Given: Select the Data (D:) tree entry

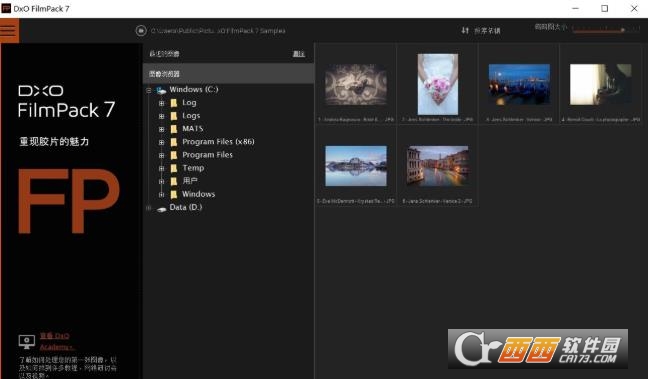Looking at the screenshot, I should pyautogui.click(x=186, y=207).
